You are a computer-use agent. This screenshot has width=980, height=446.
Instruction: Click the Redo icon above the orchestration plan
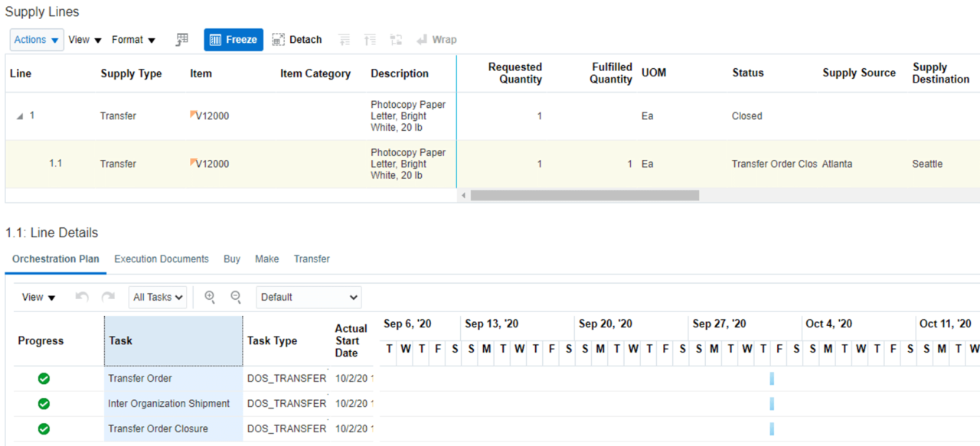[x=108, y=297]
